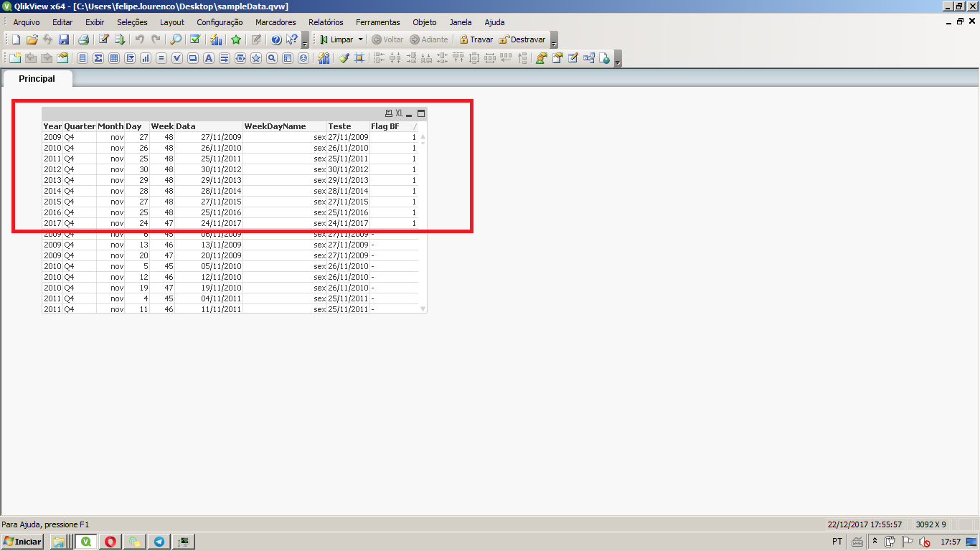The image size is (980, 551).
Task: Sort by the Year column header
Action: click(52, 126)
